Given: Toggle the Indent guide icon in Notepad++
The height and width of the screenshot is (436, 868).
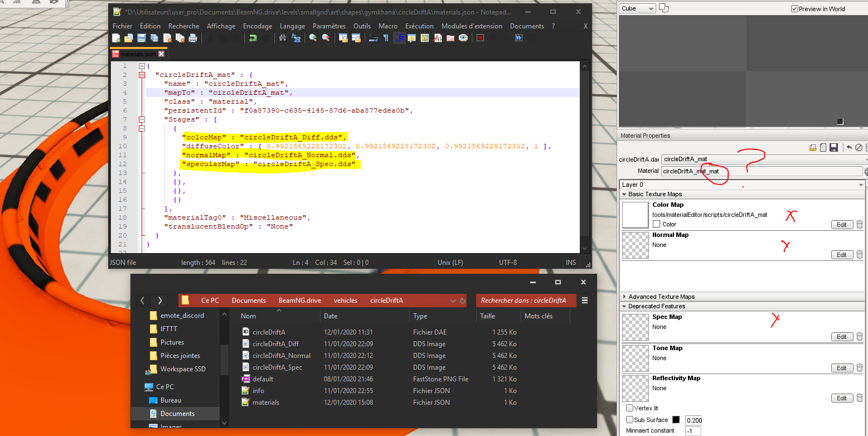Looking at the screenshot, I should pos(400,38).
